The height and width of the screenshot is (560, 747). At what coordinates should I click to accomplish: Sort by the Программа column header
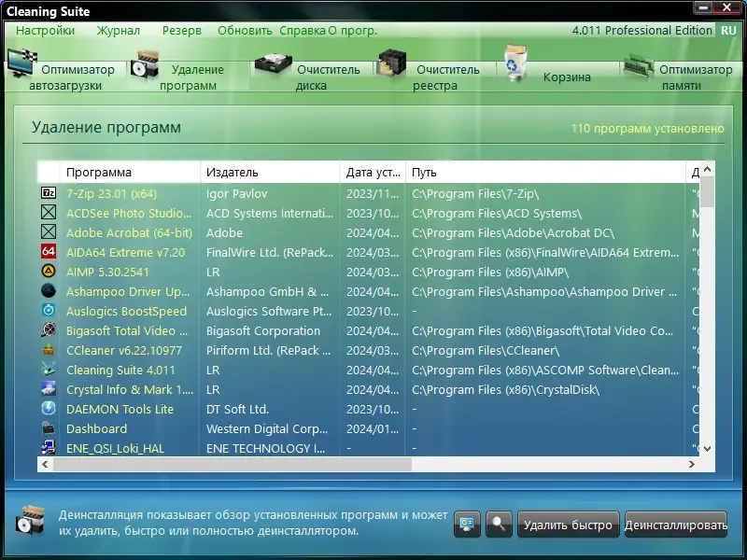130,172
